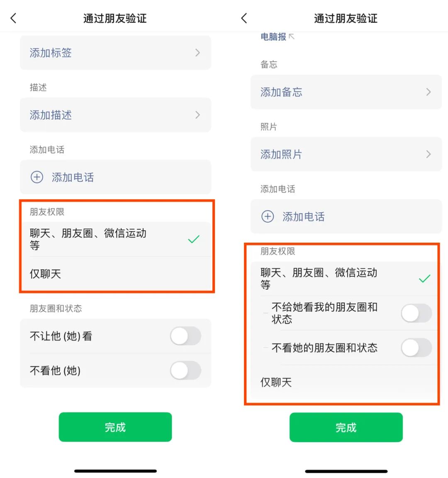Tap the green checkmark on left 聊天、朋友圈 option
Screen dimensions: 448x478
(194, 239)
